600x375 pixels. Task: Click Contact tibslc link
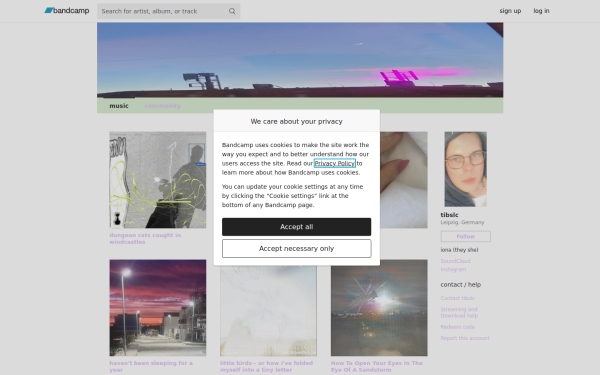pos(458,298)
